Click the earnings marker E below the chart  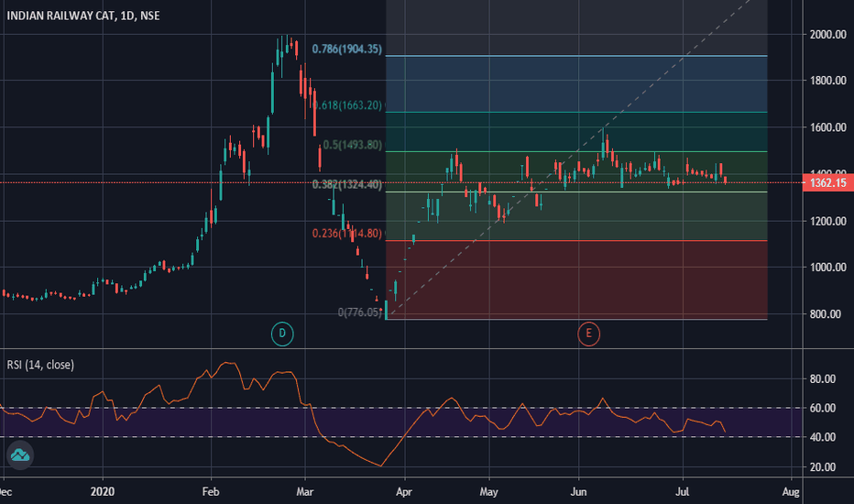[588, 334]
